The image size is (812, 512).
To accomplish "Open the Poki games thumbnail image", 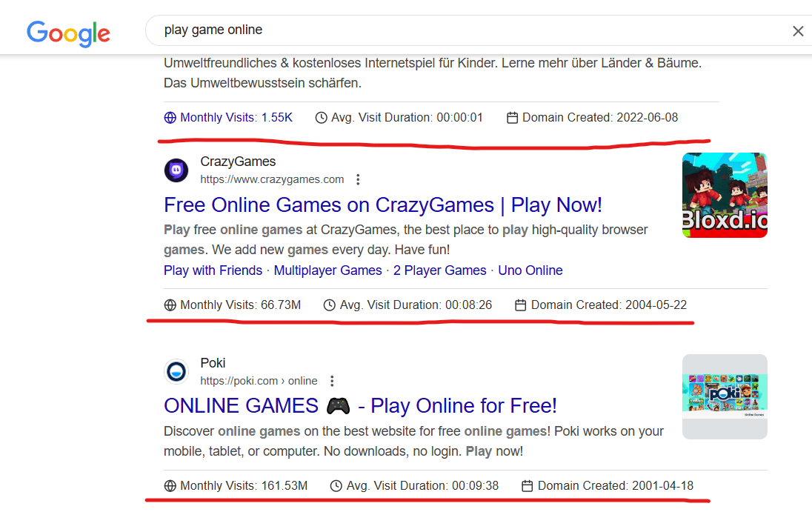I will [x=725, y=396].
